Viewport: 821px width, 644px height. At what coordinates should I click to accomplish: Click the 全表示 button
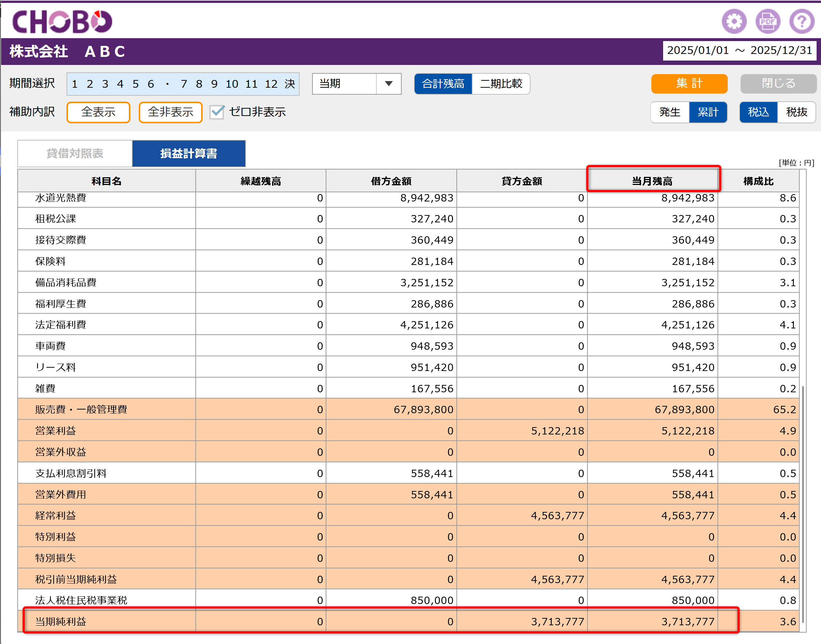pyautogui.click(x=98, y=112)
